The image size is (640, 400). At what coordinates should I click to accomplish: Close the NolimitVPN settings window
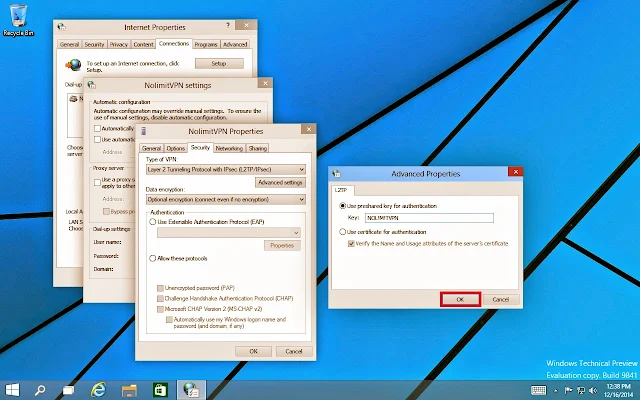click(265, 83)
